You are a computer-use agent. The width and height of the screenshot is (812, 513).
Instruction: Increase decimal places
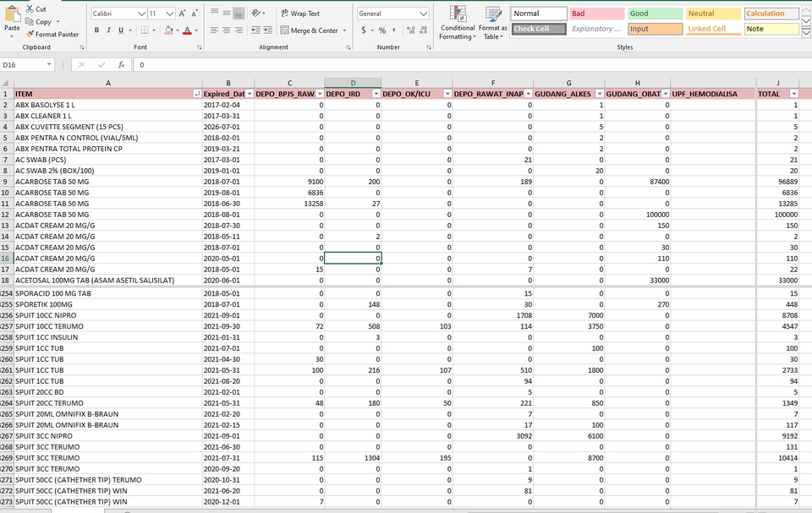(x=411, y=30)
